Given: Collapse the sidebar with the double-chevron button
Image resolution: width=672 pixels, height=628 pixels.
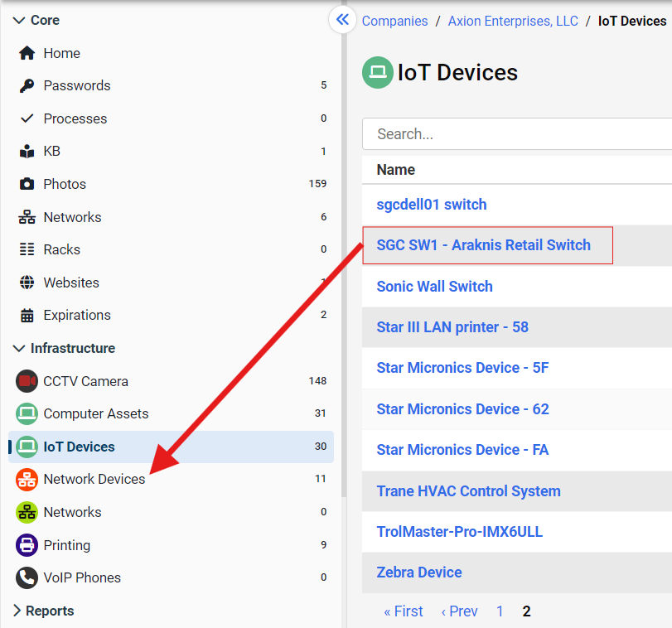Looking at the screenshot, I should 342,20.
